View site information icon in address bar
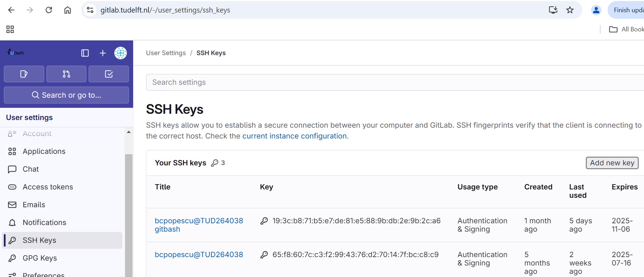 (90, 10)
